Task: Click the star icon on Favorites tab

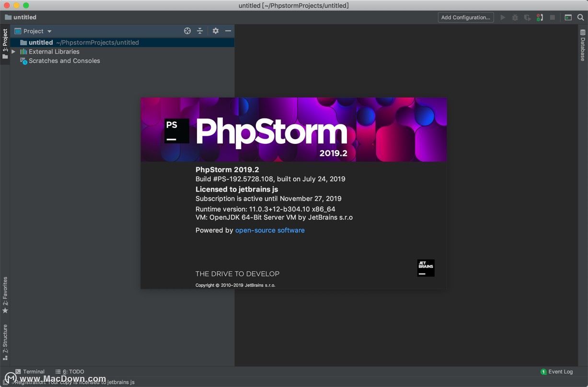Action: pyautogui.click(x=5, y=310)
